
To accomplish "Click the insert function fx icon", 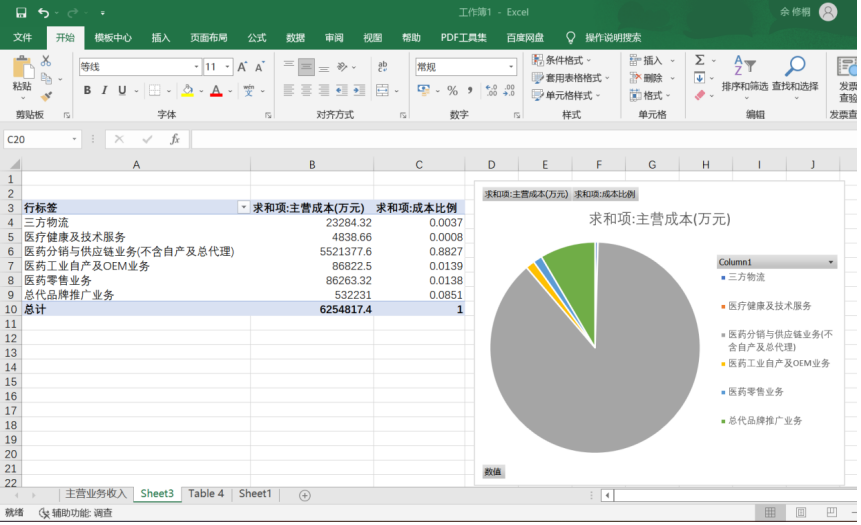I will [x=174, y=140].
